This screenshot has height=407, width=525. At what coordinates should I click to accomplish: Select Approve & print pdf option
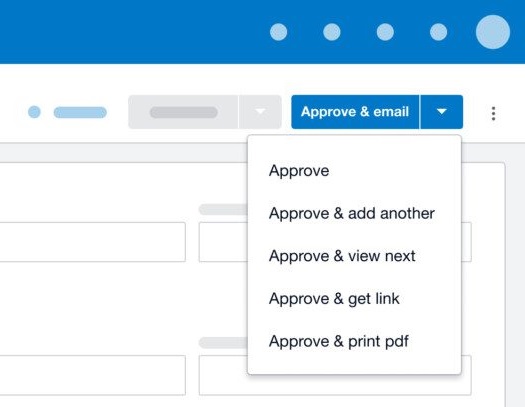pyautogui.click(x=339, y=341)
